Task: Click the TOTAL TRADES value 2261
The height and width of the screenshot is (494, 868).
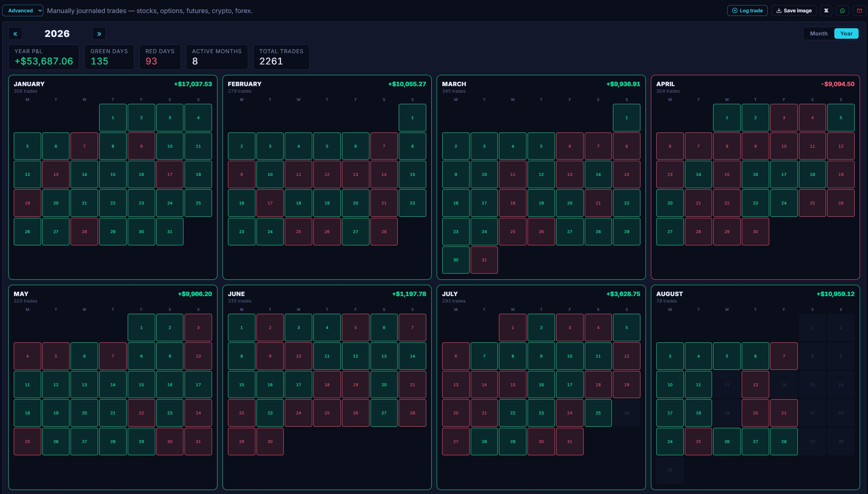Action: tap(271, 61)
